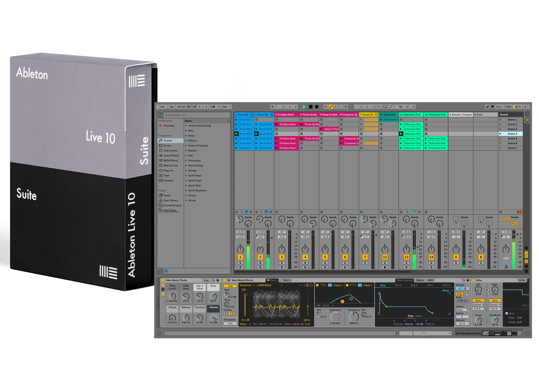Switch to Osc 2 tab

[286, 280]
